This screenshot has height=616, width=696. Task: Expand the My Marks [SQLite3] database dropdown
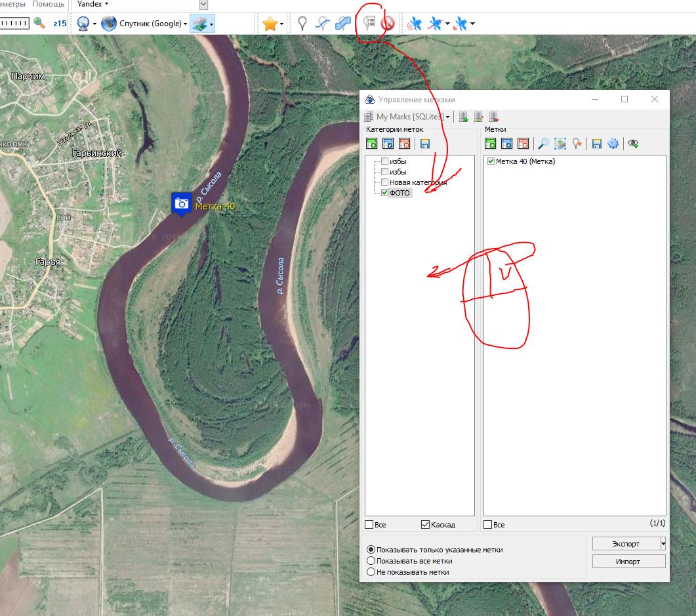447,117
